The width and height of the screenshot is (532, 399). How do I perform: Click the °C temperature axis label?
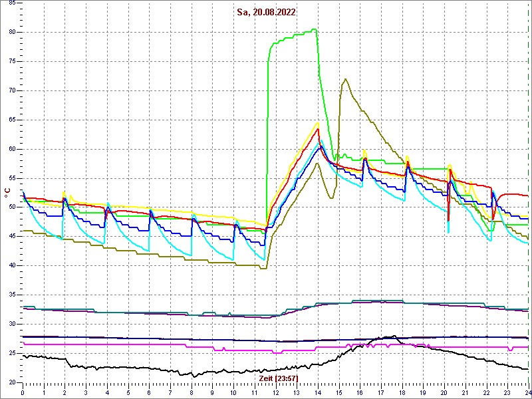(6, 194)
